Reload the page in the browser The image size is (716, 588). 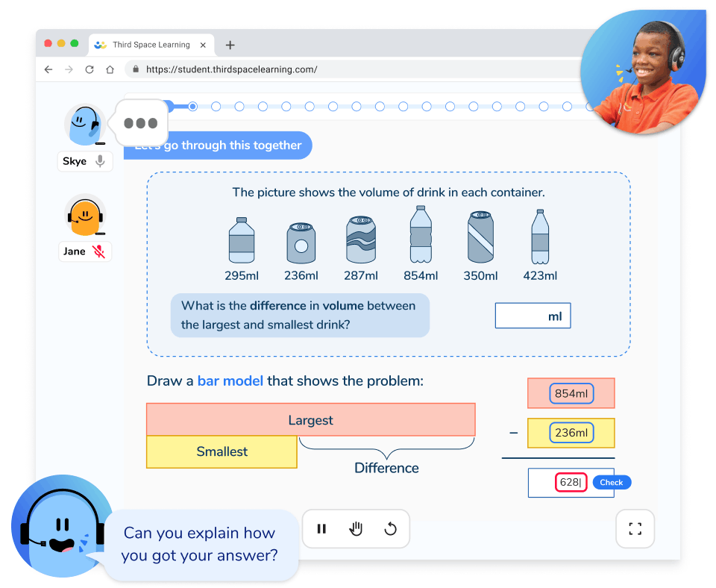pos(89,69)
